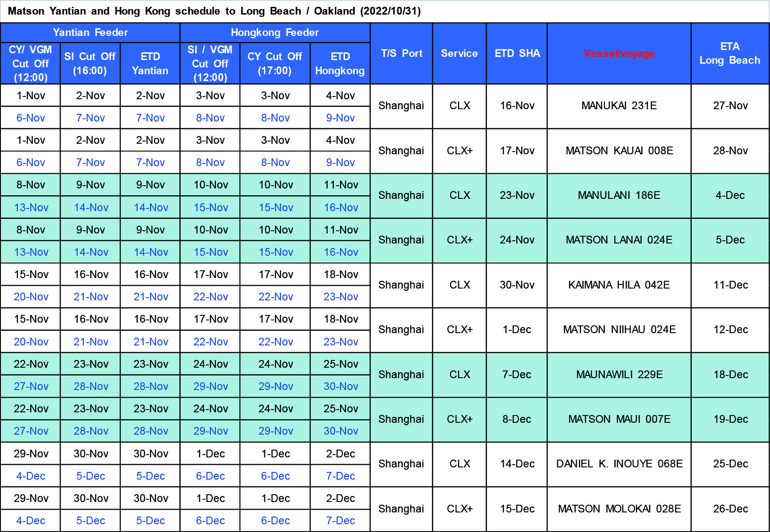Image resolution: width=770 pixels, height=532 pixels.
Task: Click the ETD SHA cell 14-Dec
Action: click(517, 464)
